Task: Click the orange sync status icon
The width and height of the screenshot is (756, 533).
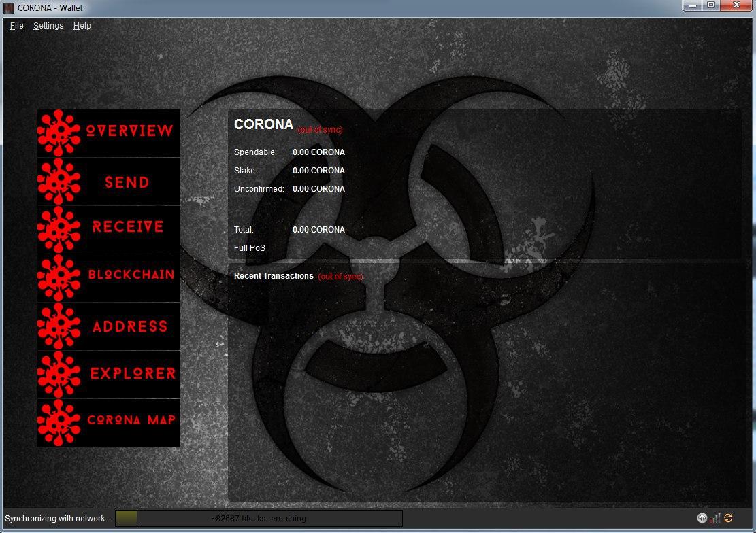Action: [729, 518]
